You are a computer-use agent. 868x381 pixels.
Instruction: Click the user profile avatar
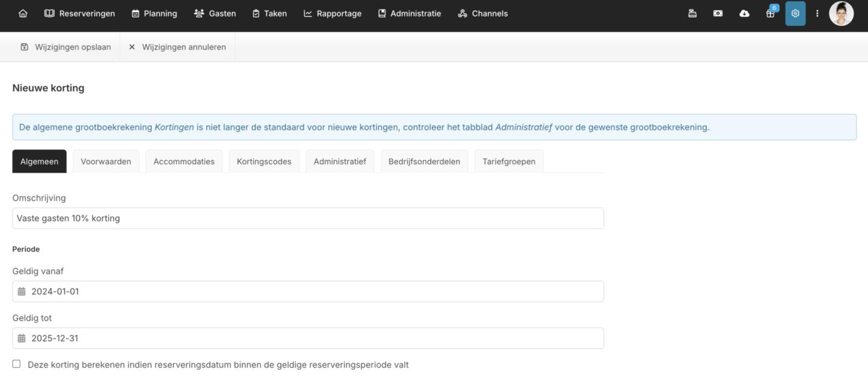click(841, 13)
